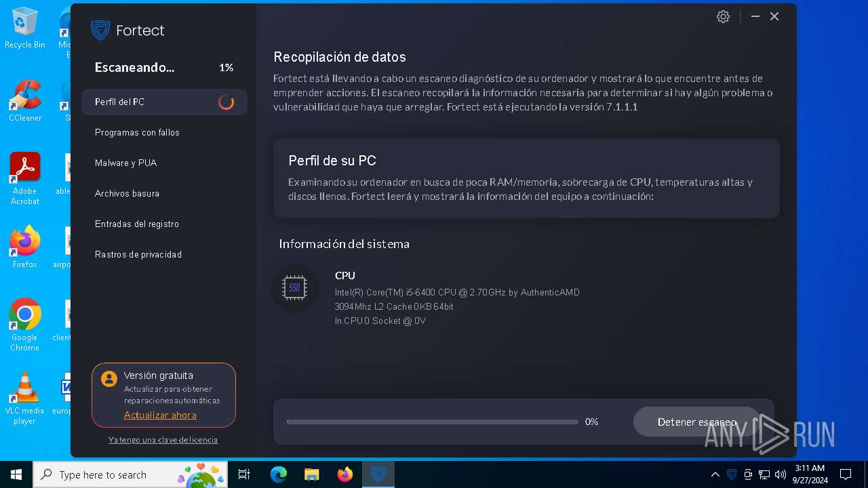Open the meet-now tray icon
Screen dimensions: 868x488
pos(748,474)
